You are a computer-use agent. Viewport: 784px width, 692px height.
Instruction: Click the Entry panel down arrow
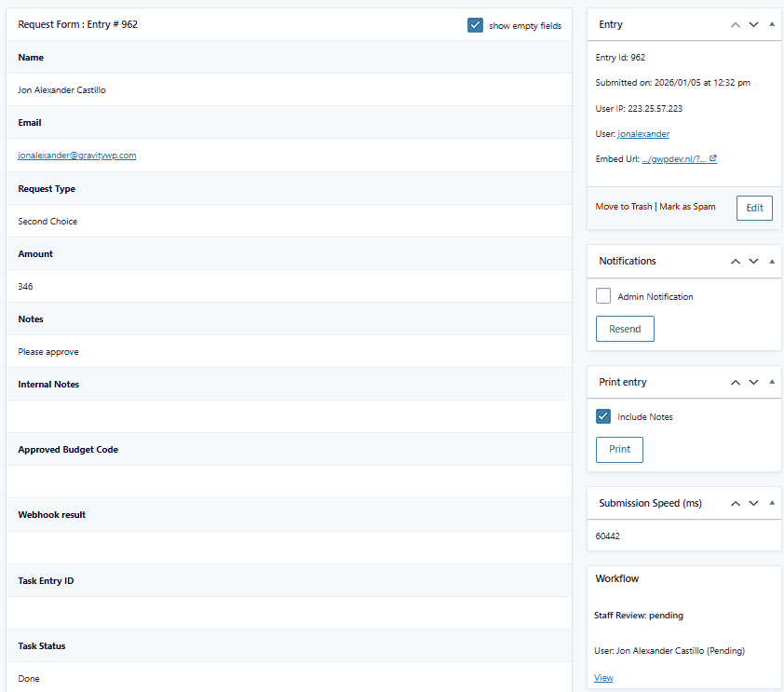click(753, 24)
